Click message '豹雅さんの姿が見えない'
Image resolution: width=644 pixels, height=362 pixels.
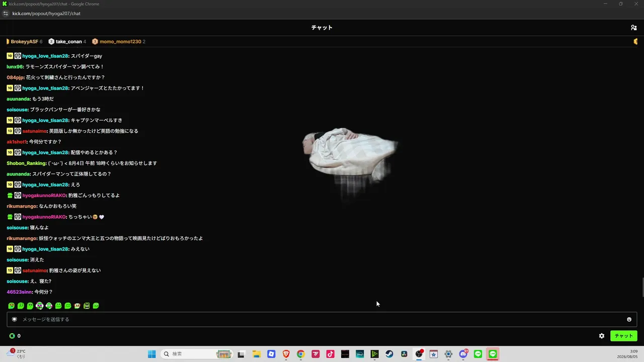point(75,270)
